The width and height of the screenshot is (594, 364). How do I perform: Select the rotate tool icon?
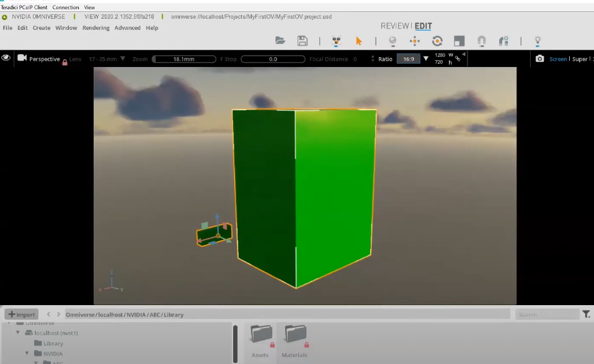click(437, 41)
